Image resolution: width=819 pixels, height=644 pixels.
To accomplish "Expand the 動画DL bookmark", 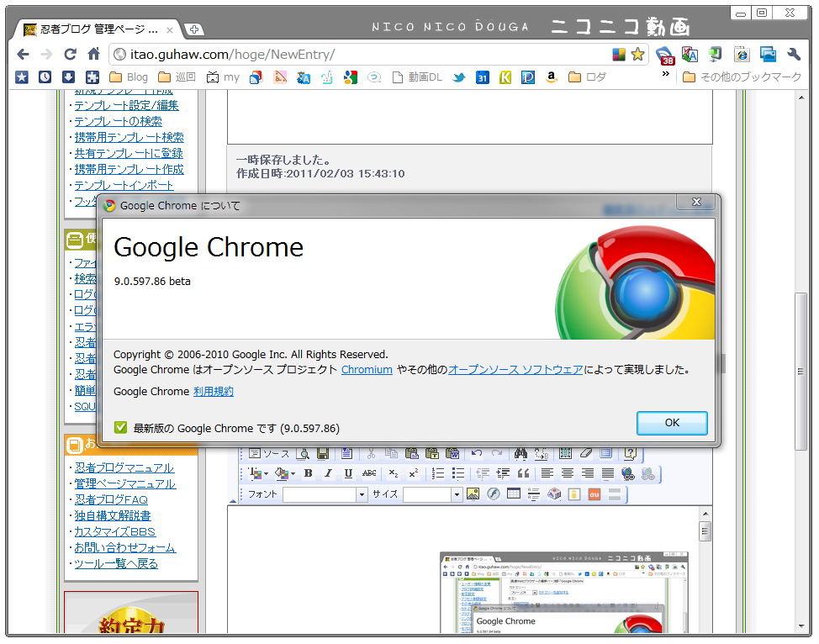I will pos(417,77).
